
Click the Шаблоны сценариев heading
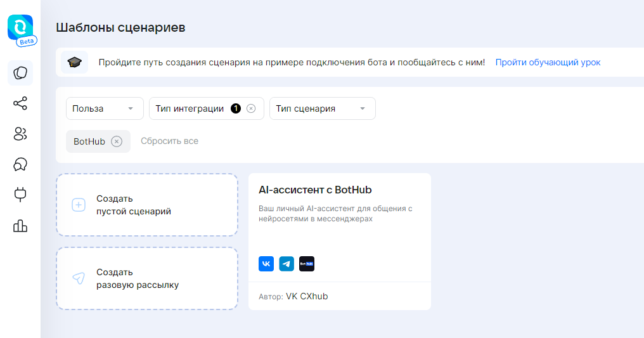(x=120, y=27)
